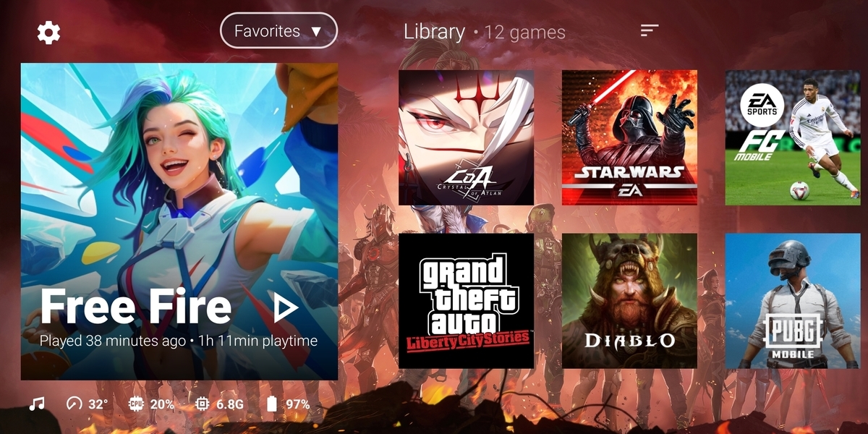Click the temperature gauge icon

[x=75, y=404]
